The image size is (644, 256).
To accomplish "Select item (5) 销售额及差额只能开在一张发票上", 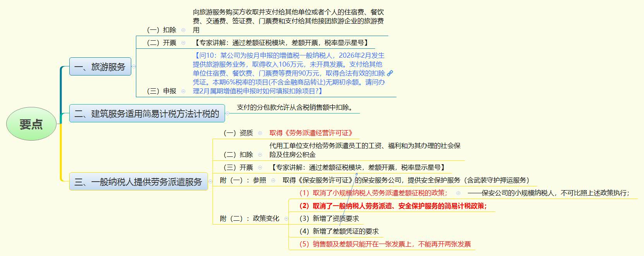I will [x=385, y=244].
